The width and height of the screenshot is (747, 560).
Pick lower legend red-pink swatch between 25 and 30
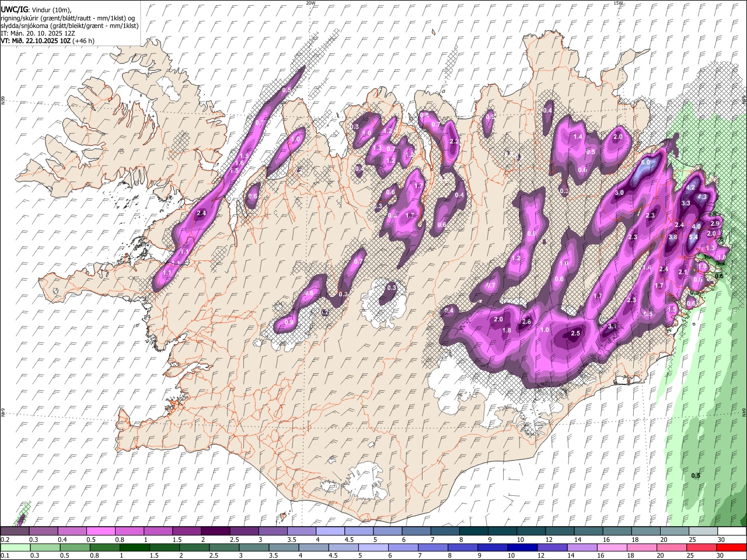point(702,548)
